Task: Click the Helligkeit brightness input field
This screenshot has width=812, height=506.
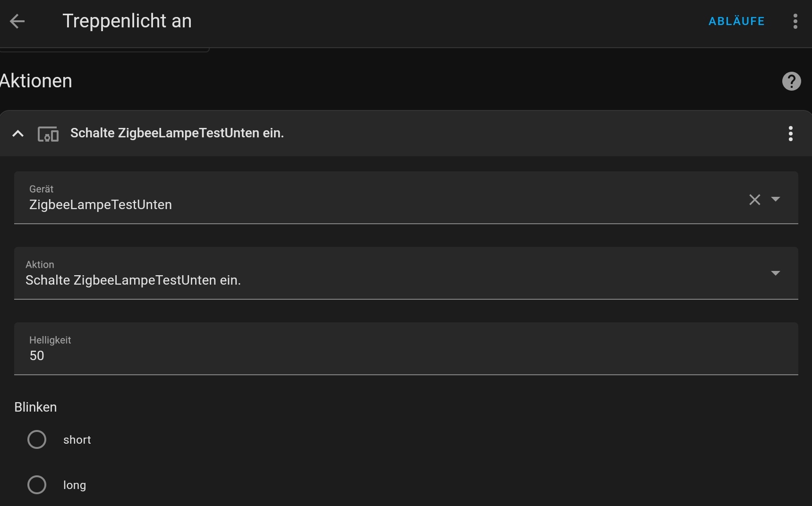Action: (x=406, y=355)
